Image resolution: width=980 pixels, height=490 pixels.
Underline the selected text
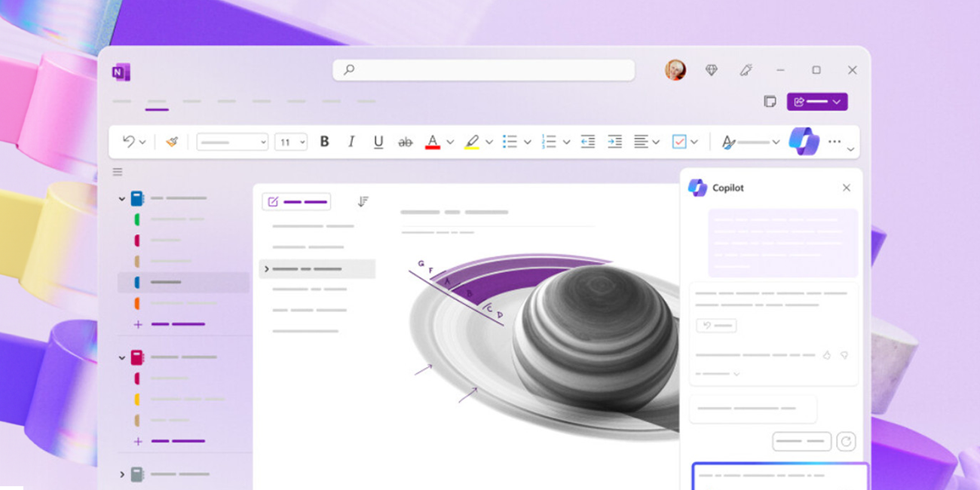pyautogui.click(x=378, y=141)
